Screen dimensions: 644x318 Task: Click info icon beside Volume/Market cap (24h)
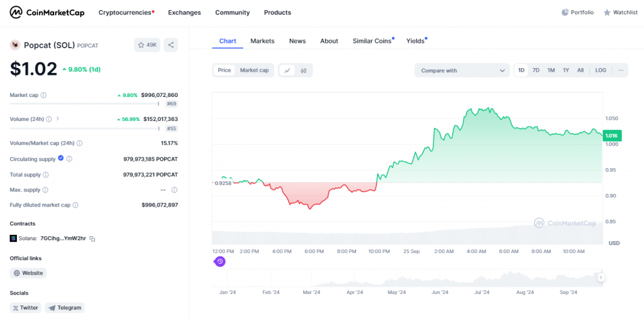(x=79, y=143)
